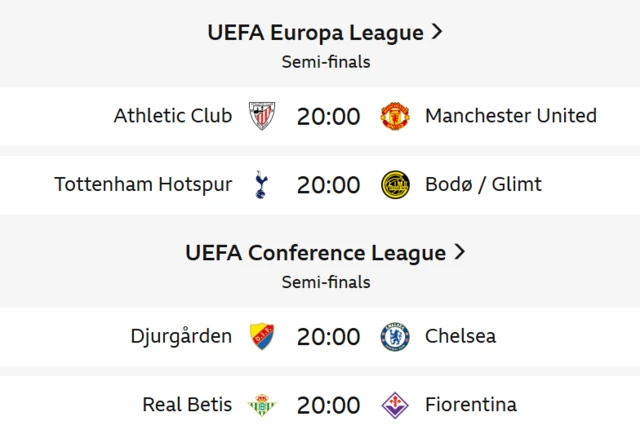Open the Djurgården vs Chelsea 20:00 time
The width and height of the screenshot is (640, 430).
coord(329,337)
